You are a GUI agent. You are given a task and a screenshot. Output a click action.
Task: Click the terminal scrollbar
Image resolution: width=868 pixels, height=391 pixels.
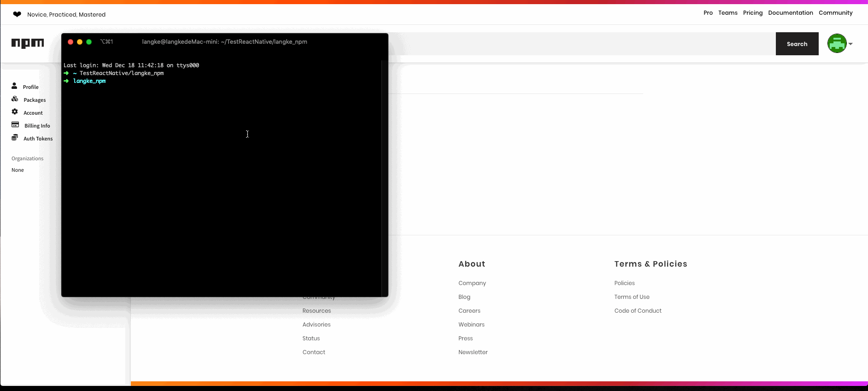tap(385, 178)
